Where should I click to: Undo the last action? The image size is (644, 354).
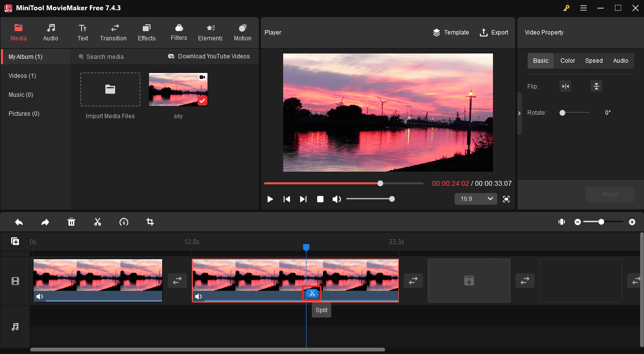[19, 222]
